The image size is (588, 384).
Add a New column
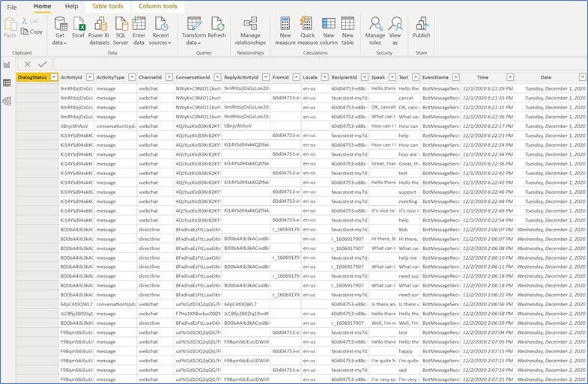329,24
